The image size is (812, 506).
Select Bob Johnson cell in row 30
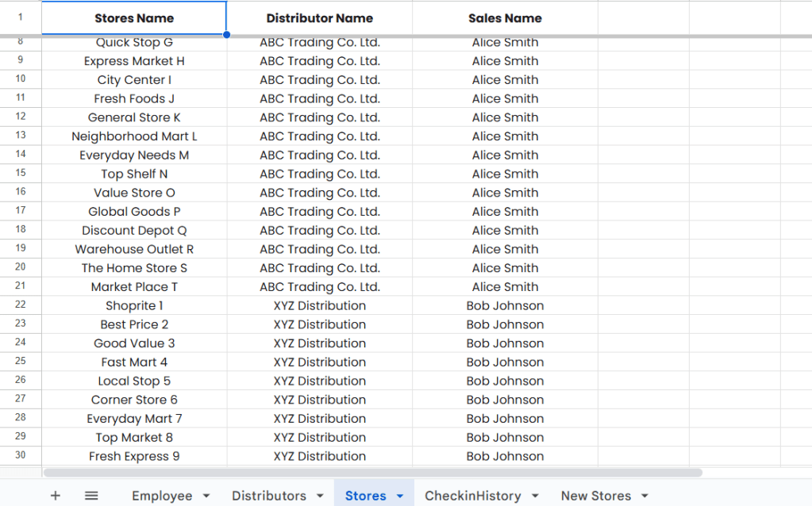[505, 456]
